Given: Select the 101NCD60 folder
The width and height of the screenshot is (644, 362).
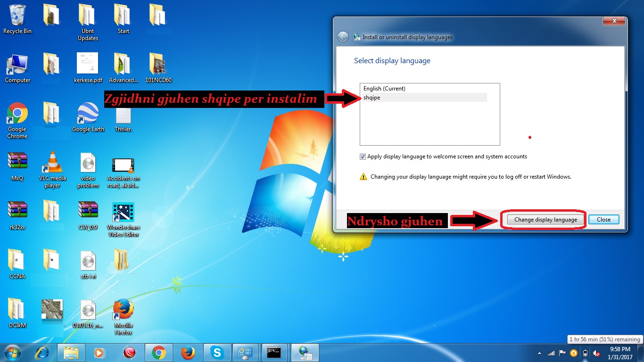Looking at the screenshot, I should coord(158,68).
